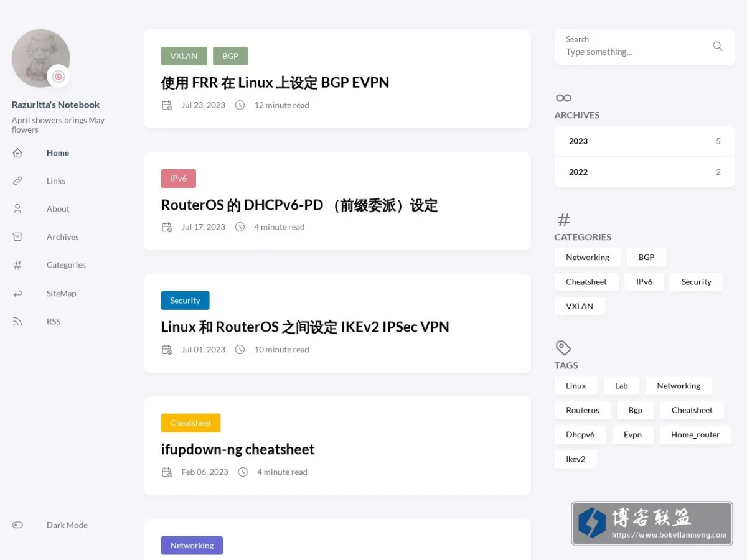Toggle Dark Mode switch
Screen dimensions: 747x560
[17, 525]
